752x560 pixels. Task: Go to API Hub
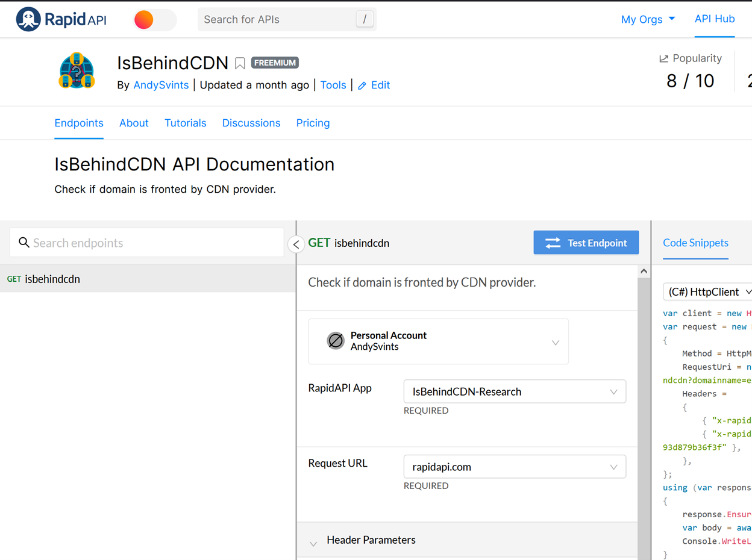[x=715, y=19]
